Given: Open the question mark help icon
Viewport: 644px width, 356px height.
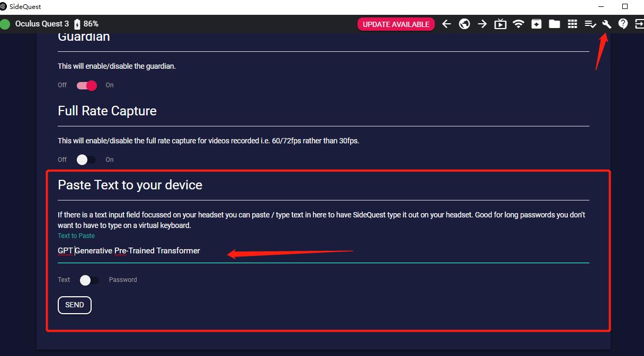Looking at the screenshot, I should 623,24.
